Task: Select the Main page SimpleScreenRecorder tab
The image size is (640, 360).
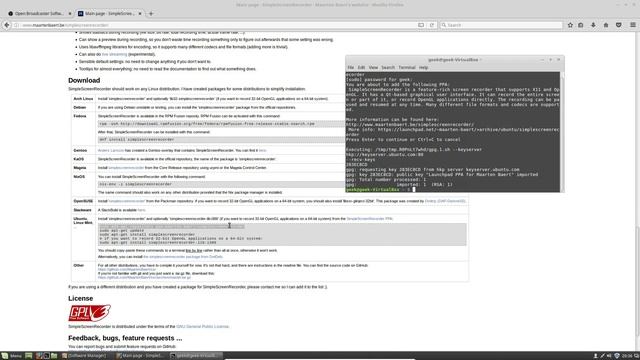Action: click(x=109, y=13)
